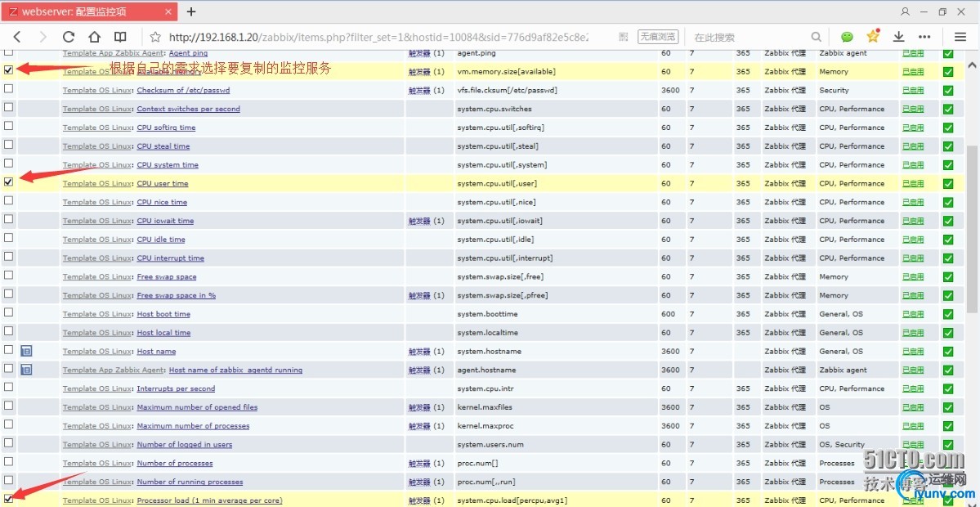Tick checkbox for Checksum of /etc/passwd
Image resolution: width=980 pixels, height=507 pixels.
click(8, 89)
